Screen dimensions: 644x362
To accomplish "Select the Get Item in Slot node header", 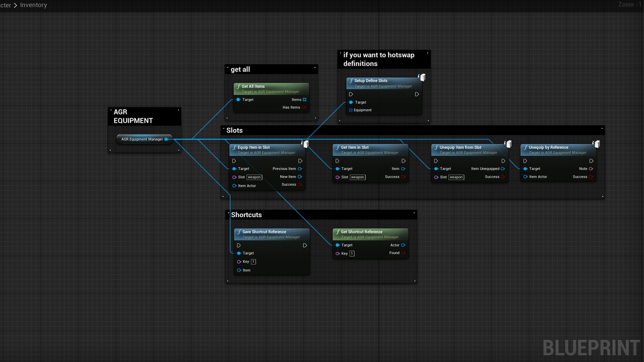I will coord(370,149).
